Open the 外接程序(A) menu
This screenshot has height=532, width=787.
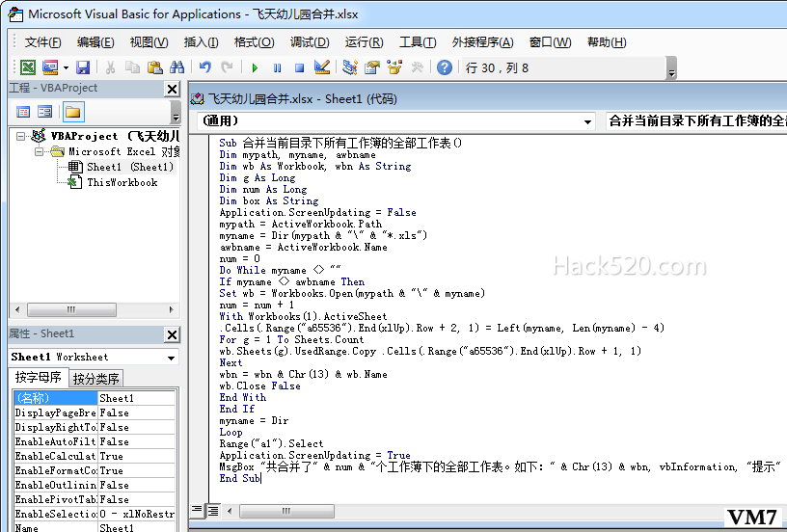pyautogui.click(x=482, y=42)
